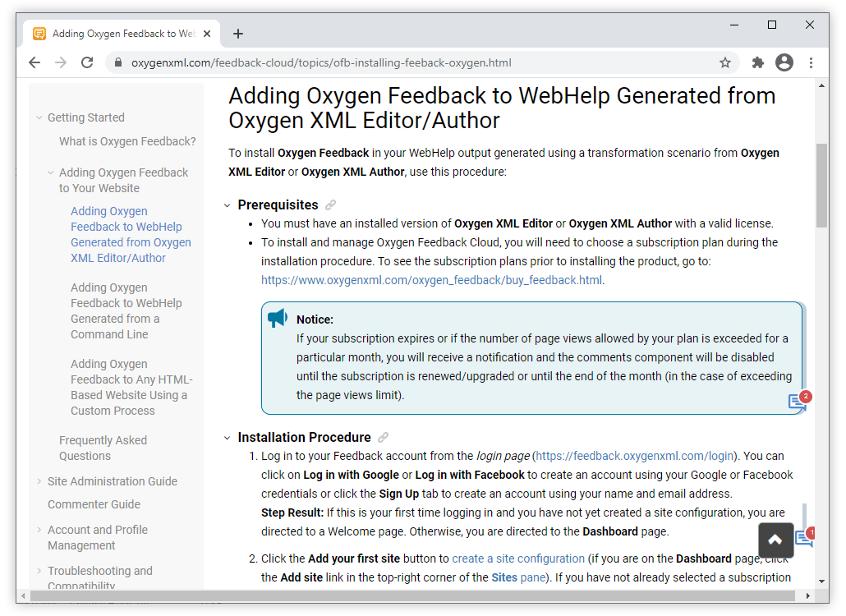Viewport: 846px width, 616px height.
Task: Copy the Prerequisites section anchor link icon
Action: [330, 205]
